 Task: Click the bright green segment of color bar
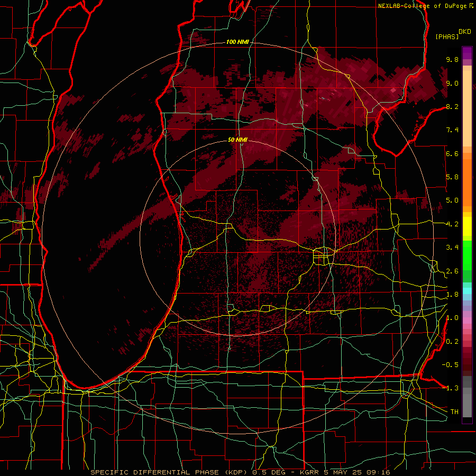[467, 255]
